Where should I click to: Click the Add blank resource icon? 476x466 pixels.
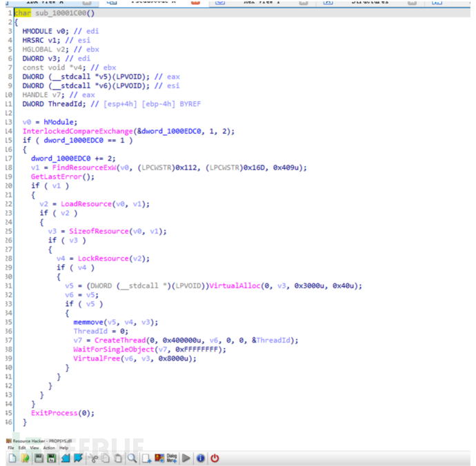(x=147, y=458)
